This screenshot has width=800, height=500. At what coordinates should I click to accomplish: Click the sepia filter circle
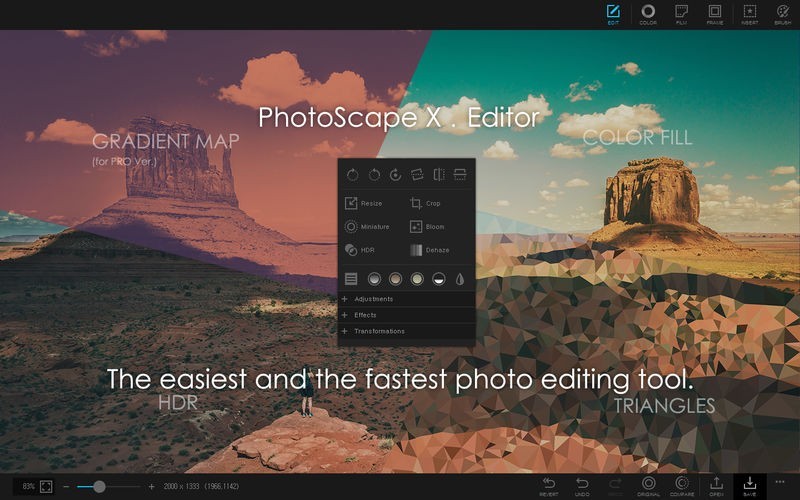tap(395, 279)
